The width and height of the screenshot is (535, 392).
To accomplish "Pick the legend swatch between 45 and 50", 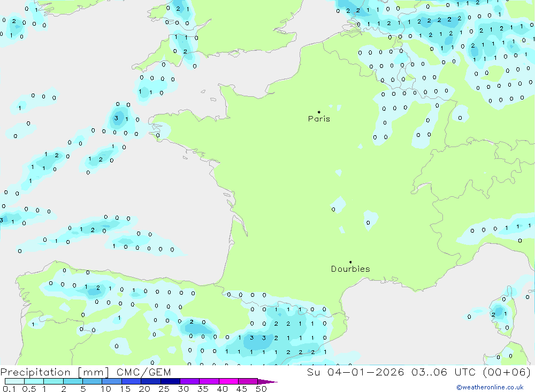I will [248, 381].
